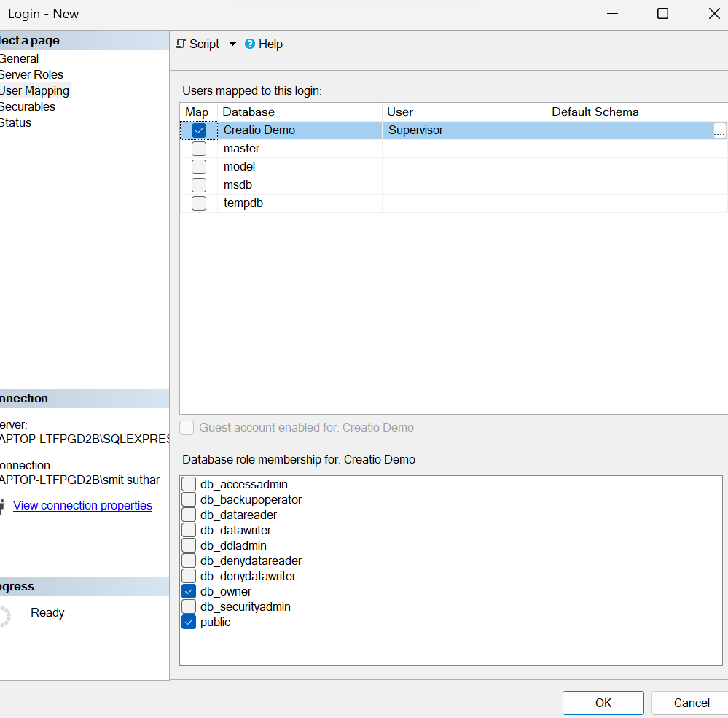Check the Map checkbox for model

tap(199, 167)
